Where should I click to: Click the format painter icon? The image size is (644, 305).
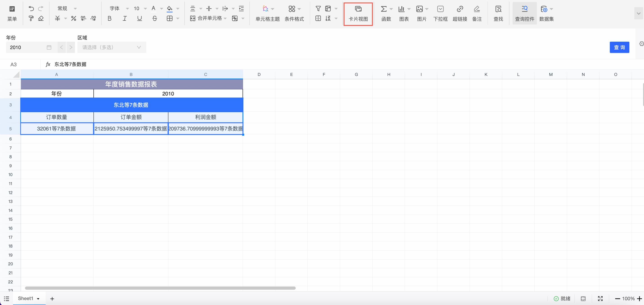31,18
